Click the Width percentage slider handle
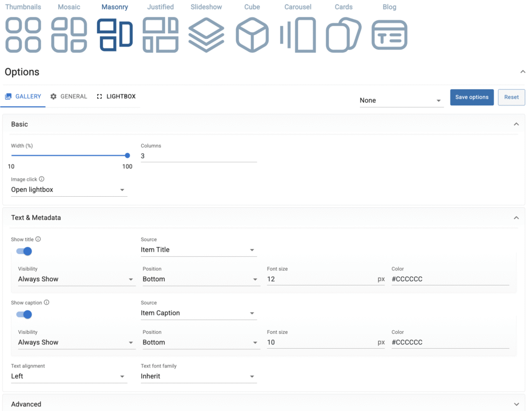 [x=127, y=155]
